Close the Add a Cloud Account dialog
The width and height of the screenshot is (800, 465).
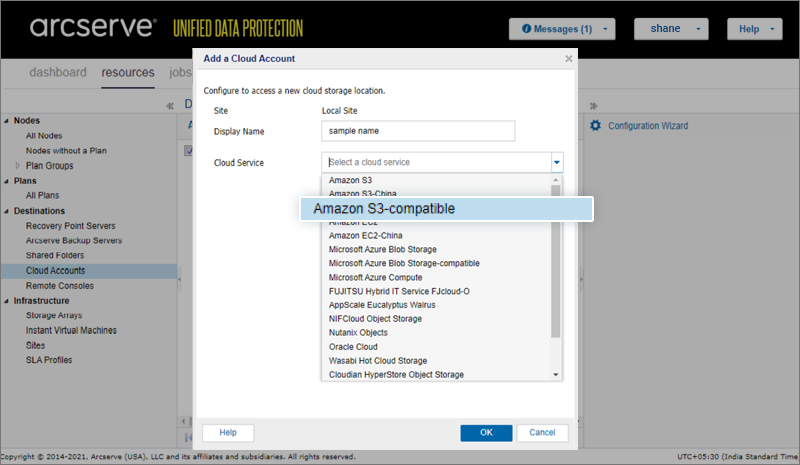point(568,59)
